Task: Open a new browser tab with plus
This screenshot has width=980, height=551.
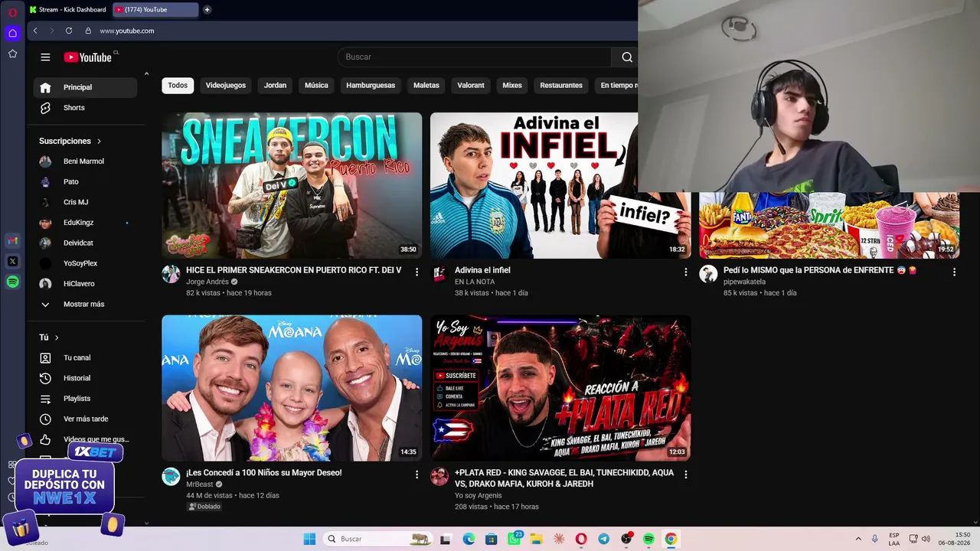Action: 207,10
